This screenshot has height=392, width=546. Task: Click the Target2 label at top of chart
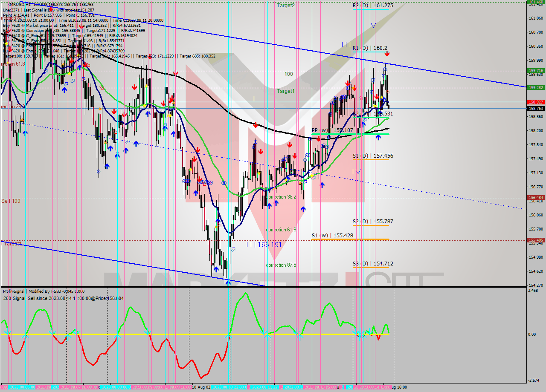click(285, 6)
